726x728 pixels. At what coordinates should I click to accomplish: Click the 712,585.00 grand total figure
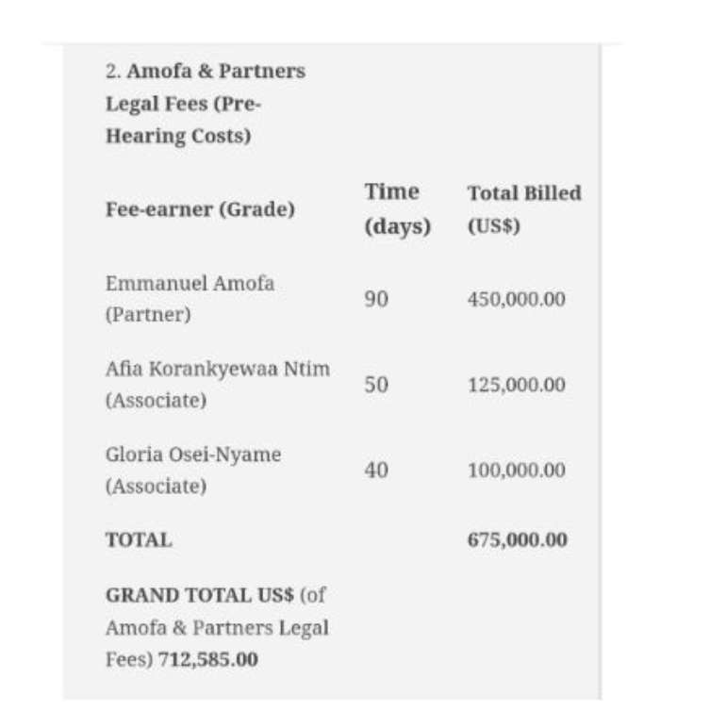(208, 660)
